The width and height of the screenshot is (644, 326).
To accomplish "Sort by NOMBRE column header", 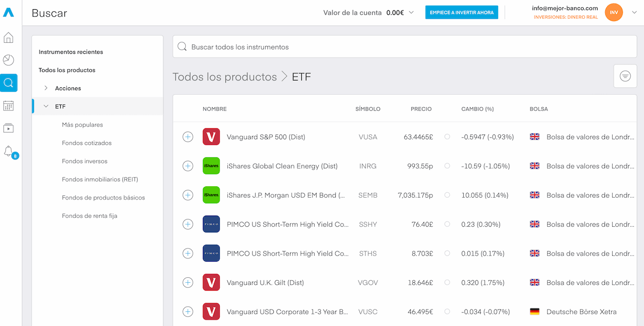I will click(x=215, y=109).
